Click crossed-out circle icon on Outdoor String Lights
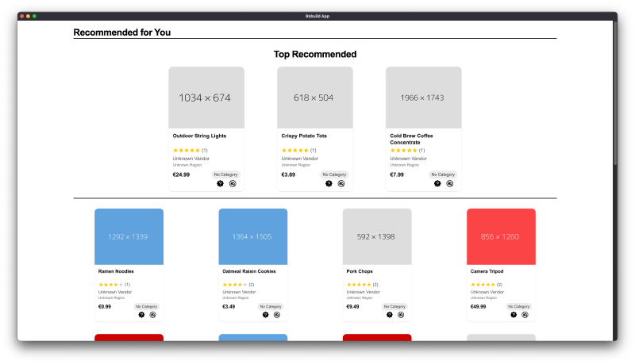 pos(233,184)
